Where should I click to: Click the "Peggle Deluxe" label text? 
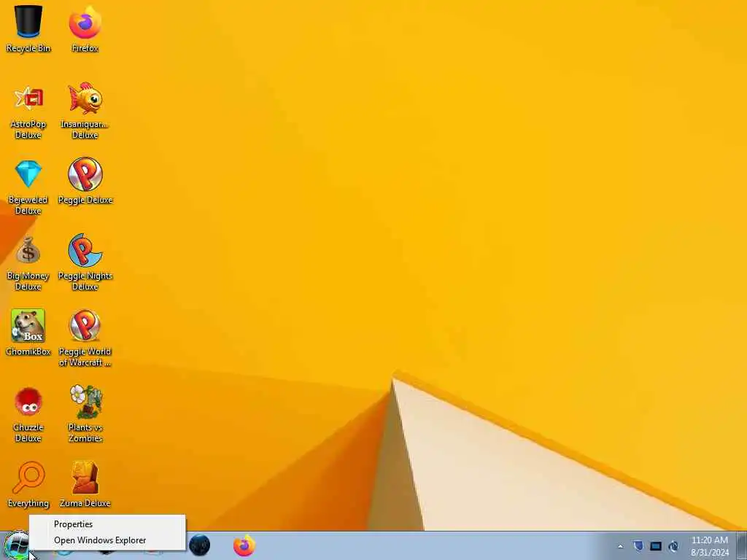85,200
